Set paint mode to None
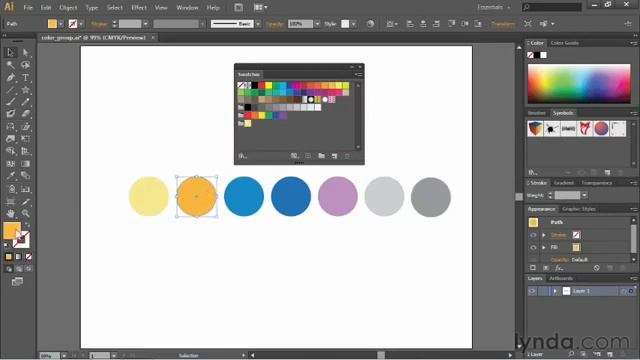 28,257
